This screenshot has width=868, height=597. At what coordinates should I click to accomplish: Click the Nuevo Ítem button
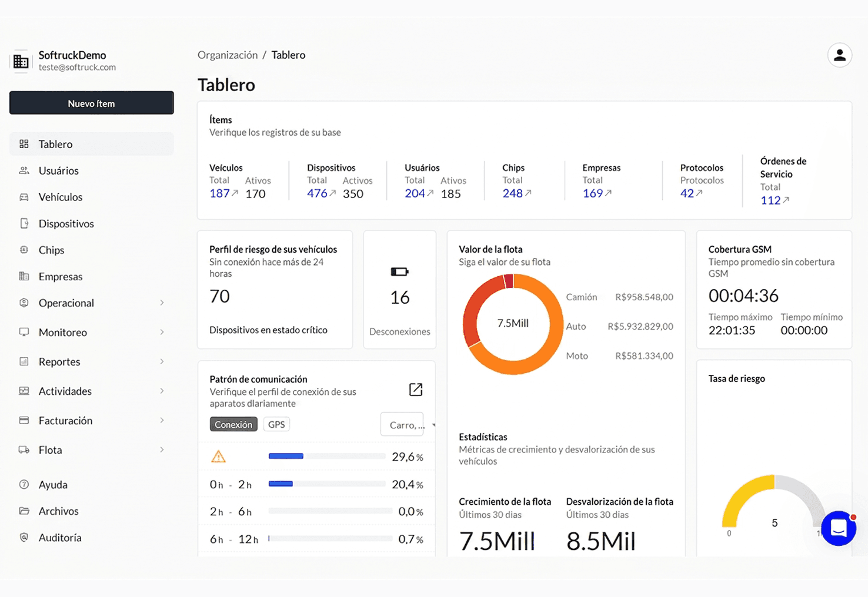click(x=92, y=103)
